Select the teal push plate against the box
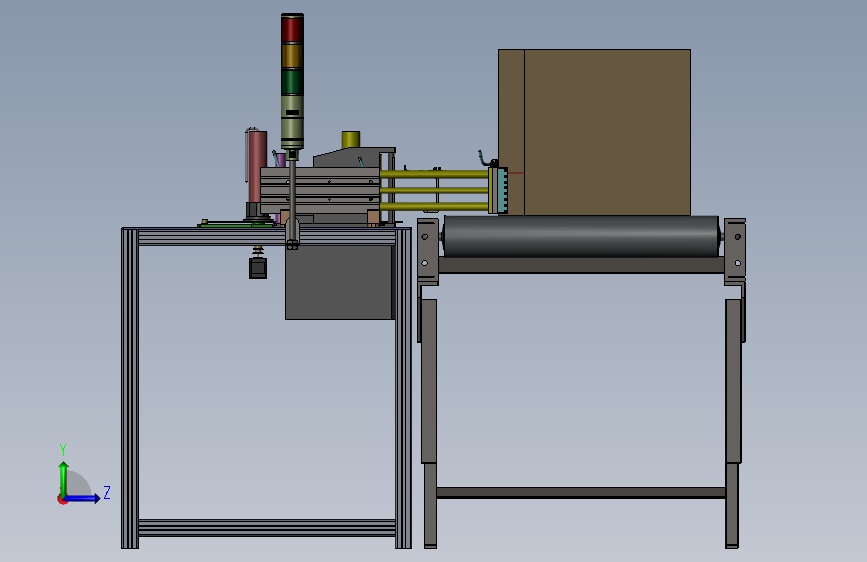The image size is (867, 562). pyautogui.click(x=502, y=191)
